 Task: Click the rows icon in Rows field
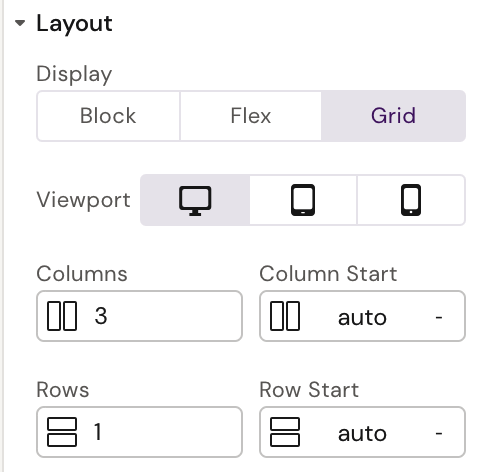62,432
